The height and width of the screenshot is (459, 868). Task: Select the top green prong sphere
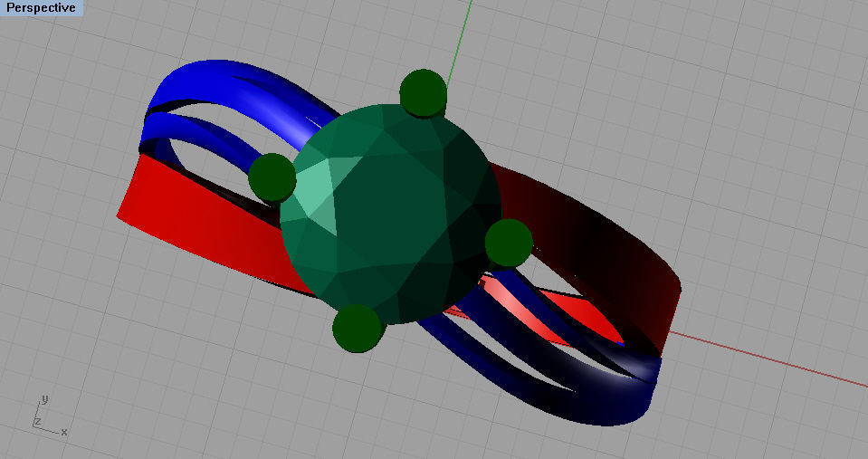click(423, 93)
